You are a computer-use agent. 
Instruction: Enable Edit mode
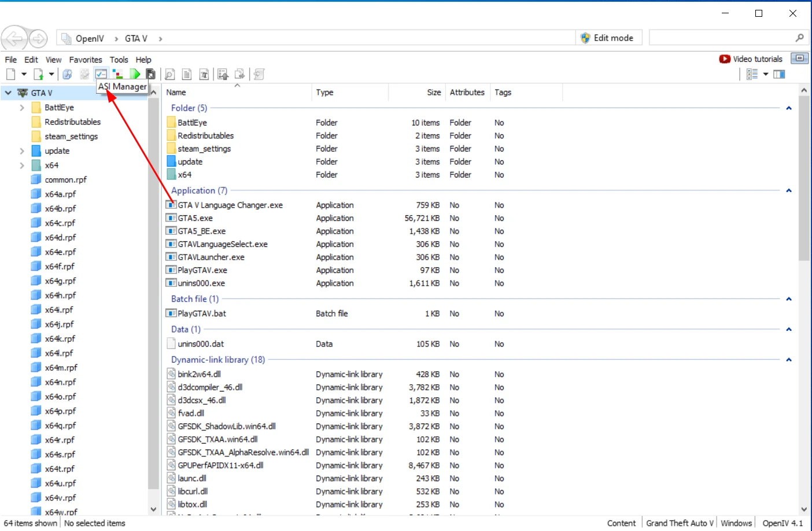click(607, 38)
